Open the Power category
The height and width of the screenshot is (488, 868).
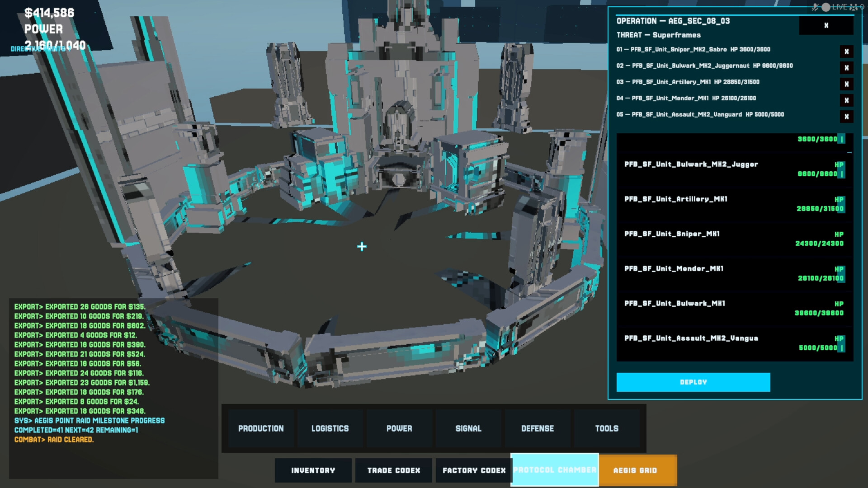399,428
